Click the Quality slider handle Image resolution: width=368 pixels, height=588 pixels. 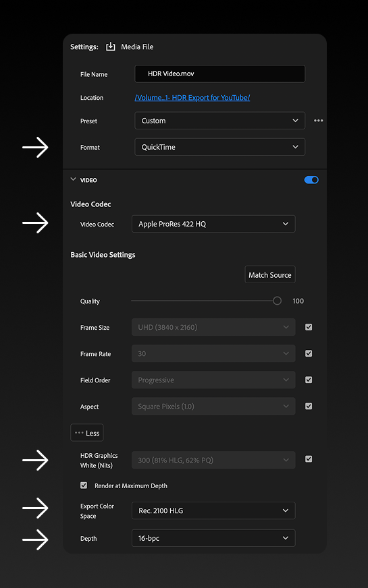pyautogui.click(x=277, y=301)
